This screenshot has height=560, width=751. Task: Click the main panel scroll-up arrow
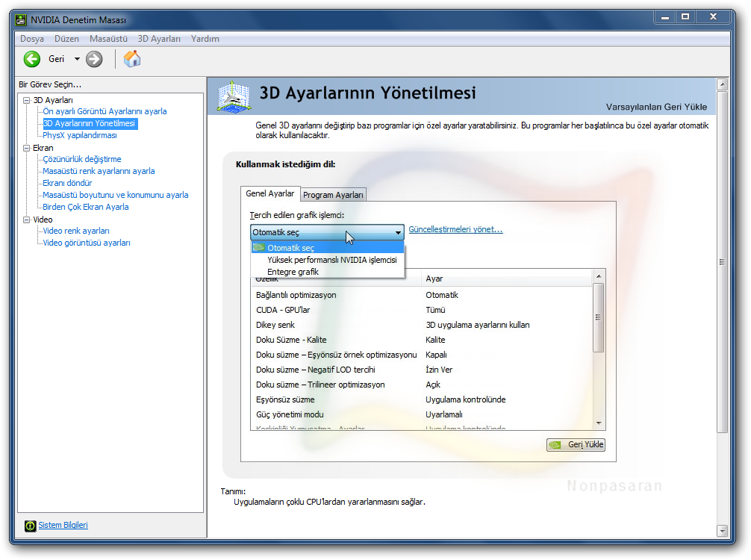pyautogui.click(x=723, y=85)
